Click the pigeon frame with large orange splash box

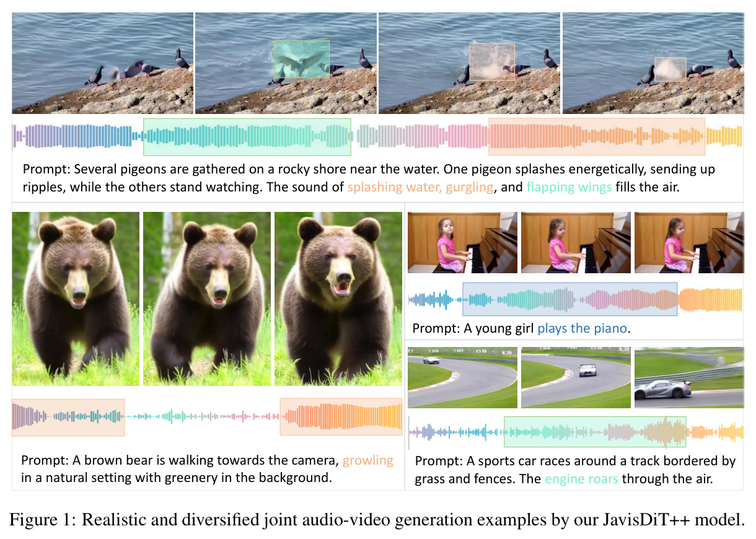pyautogui.click(x=469, y=63)
